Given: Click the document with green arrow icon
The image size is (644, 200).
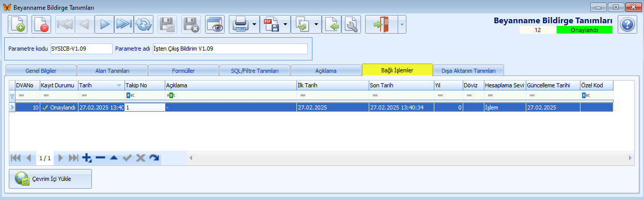Looking at the screenshot, I should click(332, 24).
